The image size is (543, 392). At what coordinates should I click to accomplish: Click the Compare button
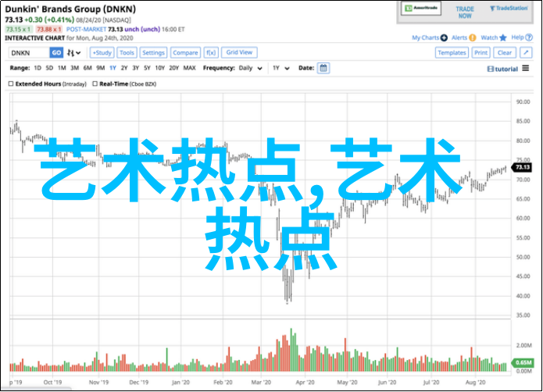pos(185,53)
